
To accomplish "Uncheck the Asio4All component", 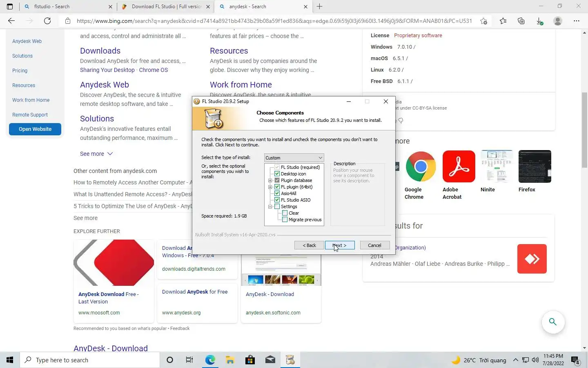I will [x=277, y=193].
